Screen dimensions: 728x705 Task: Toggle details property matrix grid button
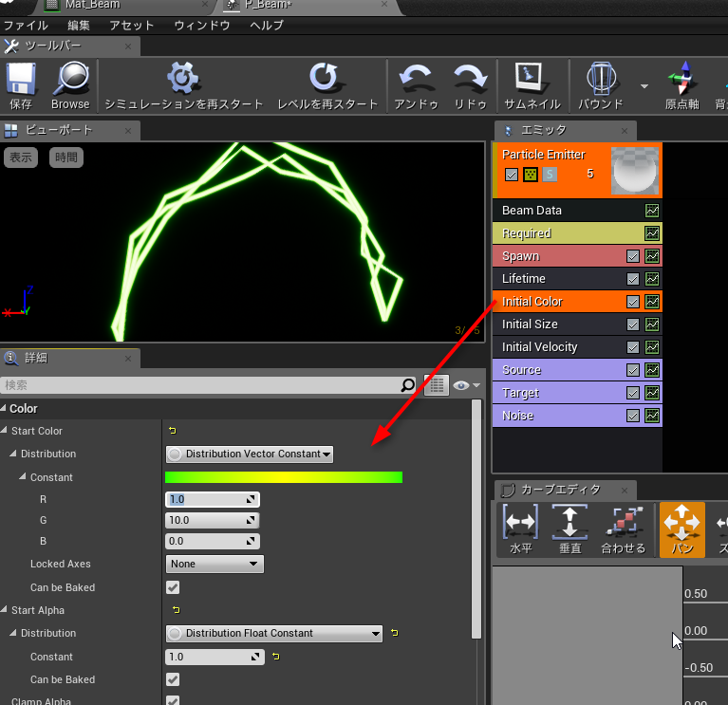point(437,385)
